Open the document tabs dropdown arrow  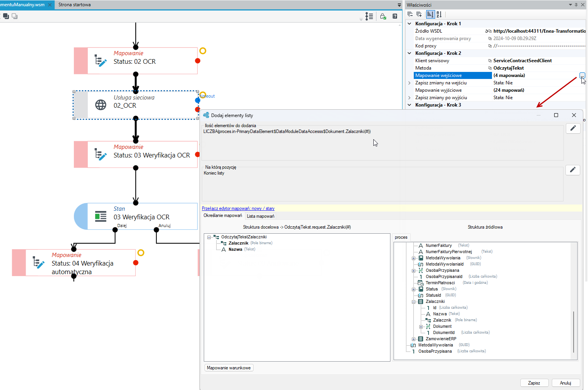pos(399,5)
